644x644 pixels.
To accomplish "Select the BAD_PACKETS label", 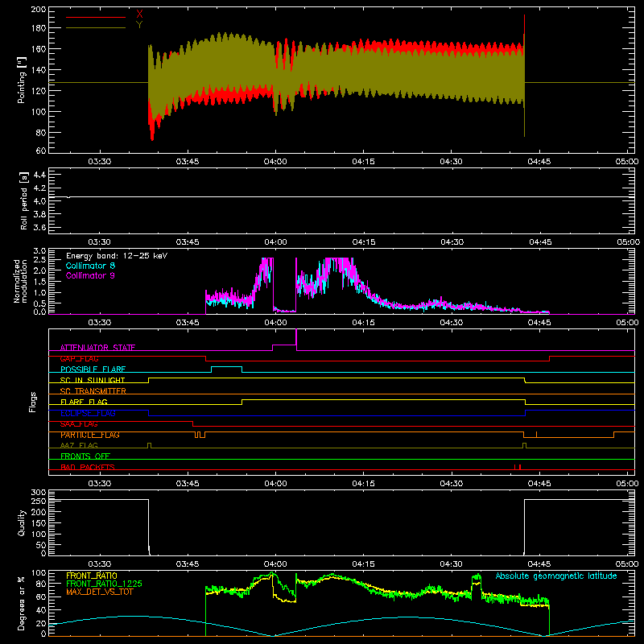I will 88,467.
